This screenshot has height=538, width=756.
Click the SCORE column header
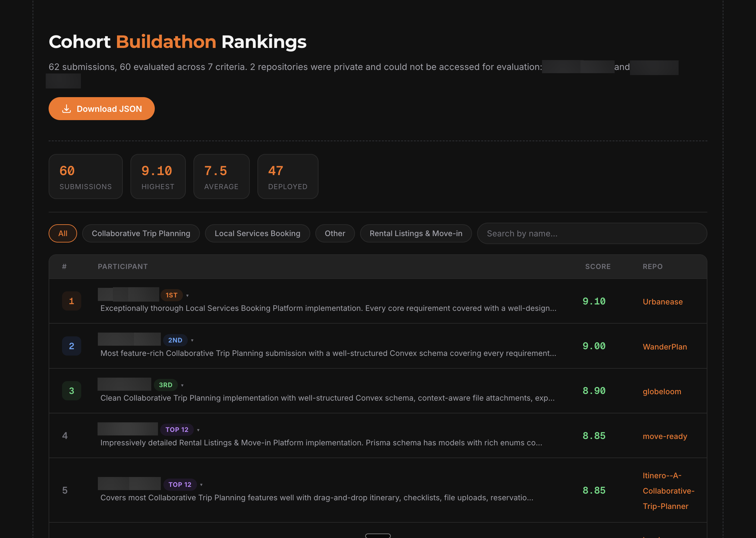(x=597, y=266)
